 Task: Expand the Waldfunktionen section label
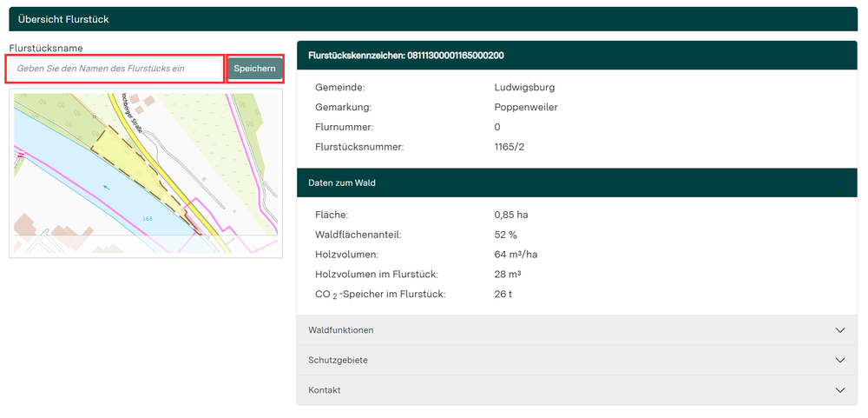tap(341, 330)
